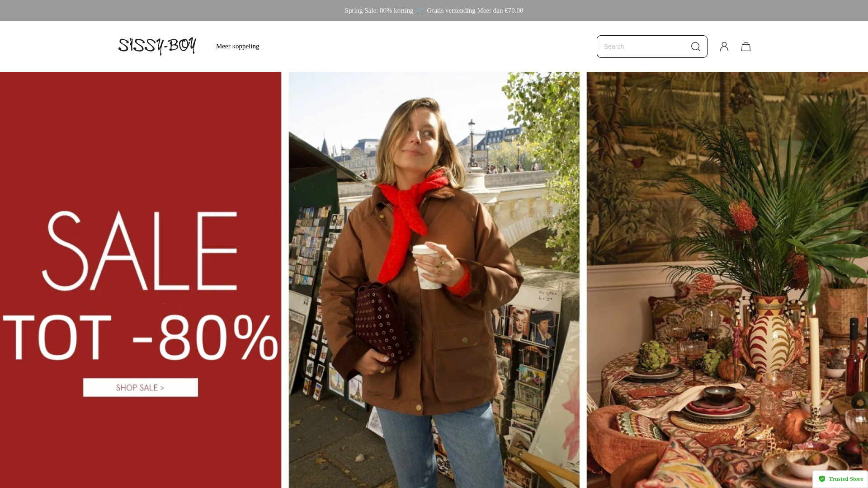The width and height of the screenshot is (868, 488).
Task: Click the large white SALE heading
Action: pos(139,251)
